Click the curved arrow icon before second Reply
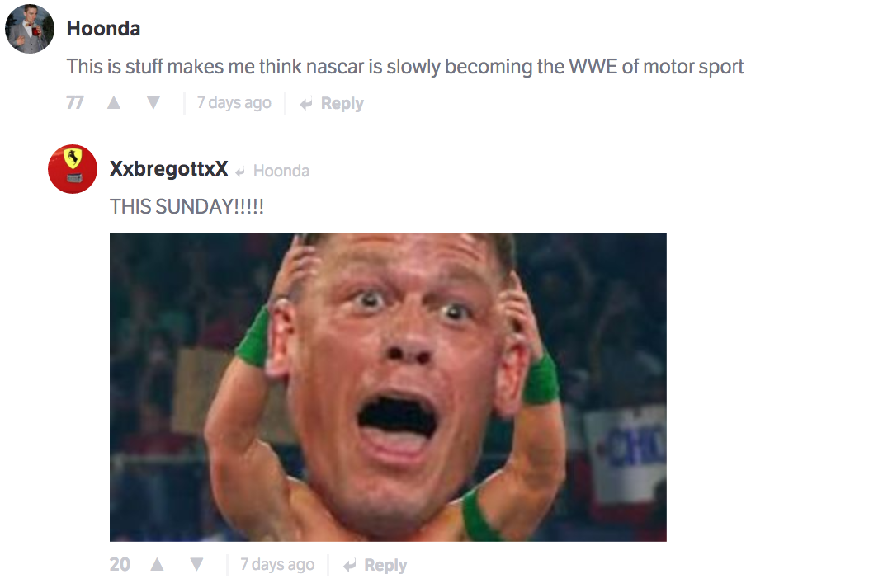Screen dimensions: 869x588 (349, 565)
